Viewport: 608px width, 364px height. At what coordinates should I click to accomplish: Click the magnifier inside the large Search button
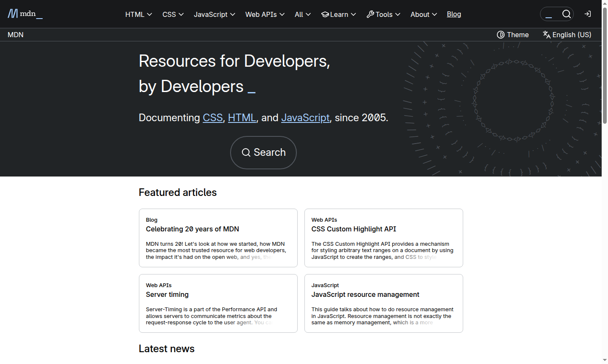[x=246, y=152]
